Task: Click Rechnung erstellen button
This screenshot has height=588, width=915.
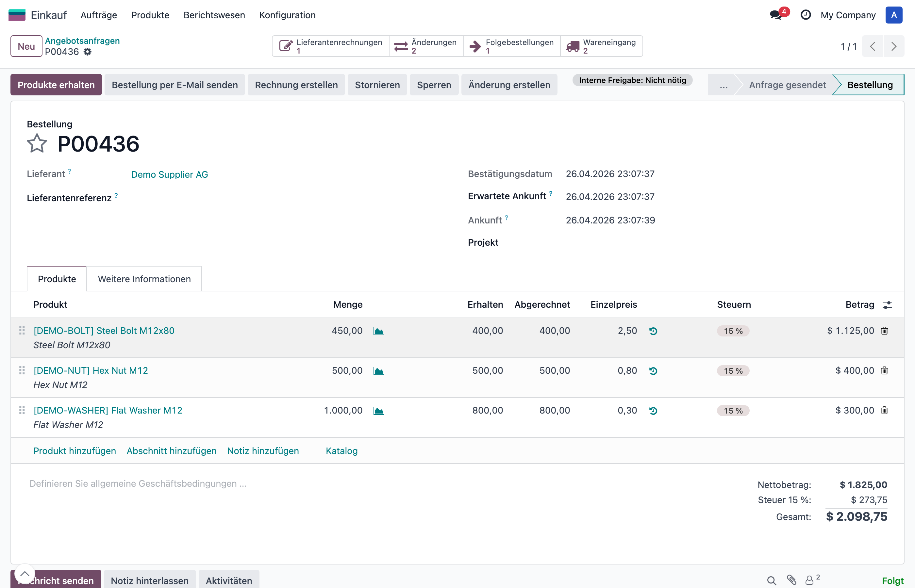Action: click(x=296, y=85)
